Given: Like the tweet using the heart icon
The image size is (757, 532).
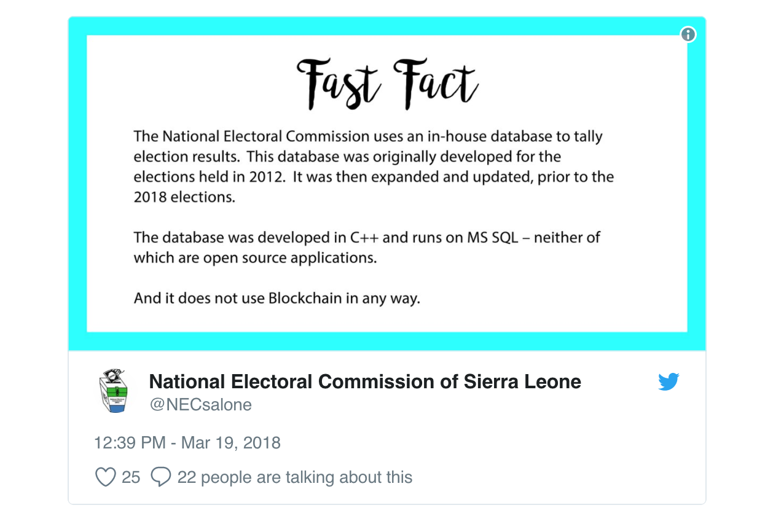Looking at the screenshot, I should (x=106, y=476).
